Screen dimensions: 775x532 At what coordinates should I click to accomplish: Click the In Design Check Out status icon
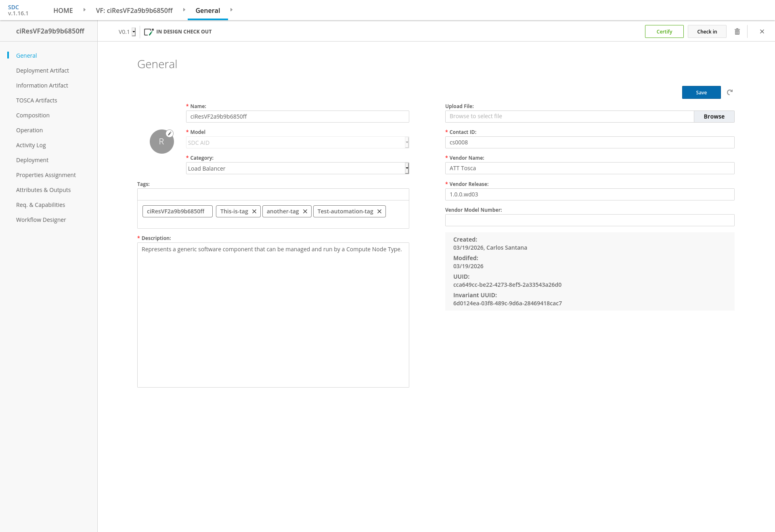[149, 32]
